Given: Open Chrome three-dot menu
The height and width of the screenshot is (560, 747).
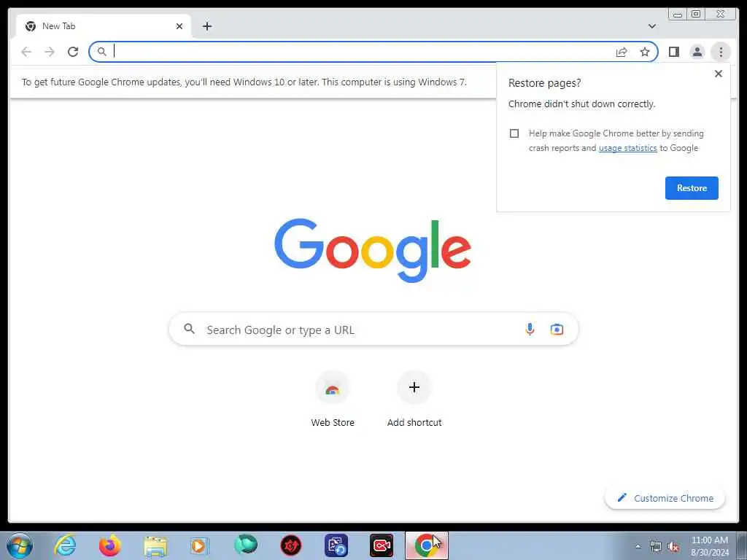Looking at the screenshot, I should pos(720,52).
